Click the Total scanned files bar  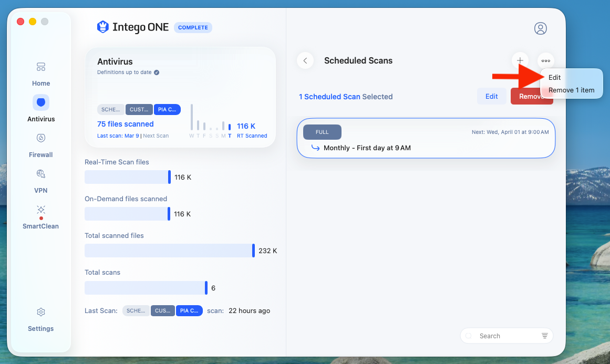click(x=170, y=251)
